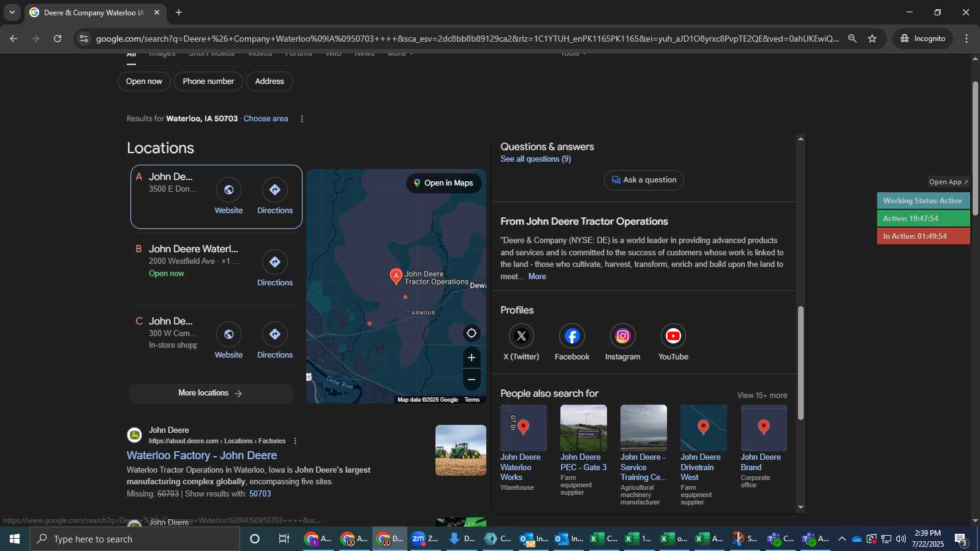Open John Deere Drivetrain West card

(704, 455)
